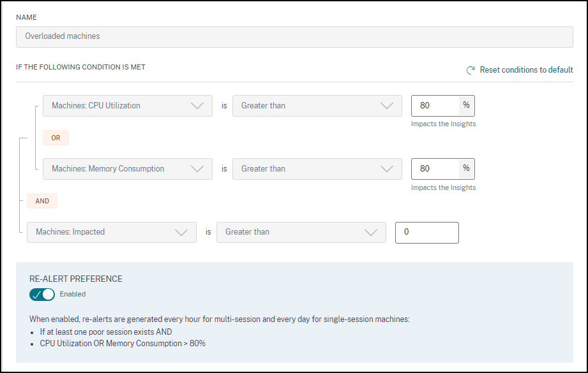Viewport: 588px width, 373px height.
Task: Open Machines: Memory Consumption dropdown
Action: click(127, 169)
